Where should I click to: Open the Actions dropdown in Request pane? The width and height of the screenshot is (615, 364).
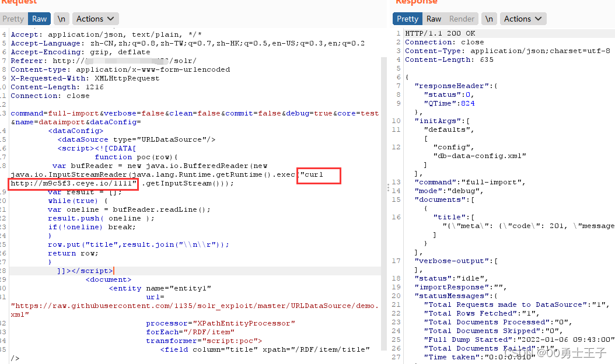click(95, 19)
